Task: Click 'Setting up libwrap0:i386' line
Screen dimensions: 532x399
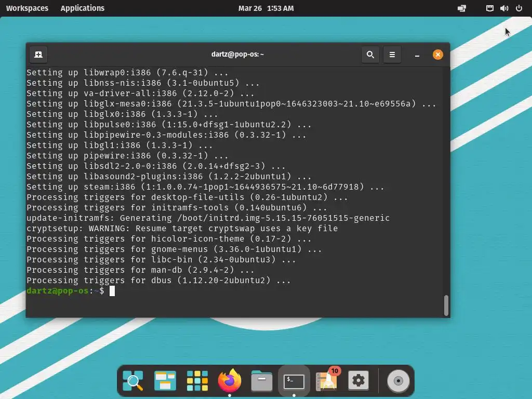Action: coord(127,73)
